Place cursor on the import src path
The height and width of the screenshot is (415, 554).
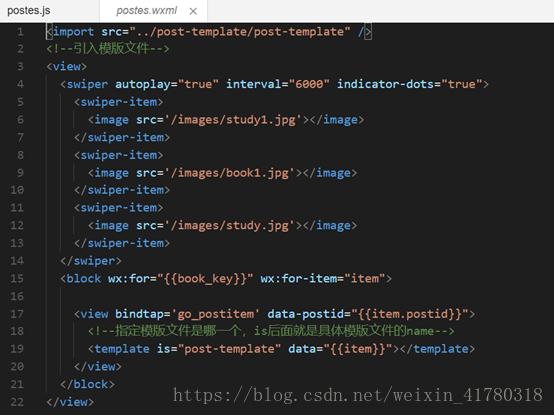240,31
